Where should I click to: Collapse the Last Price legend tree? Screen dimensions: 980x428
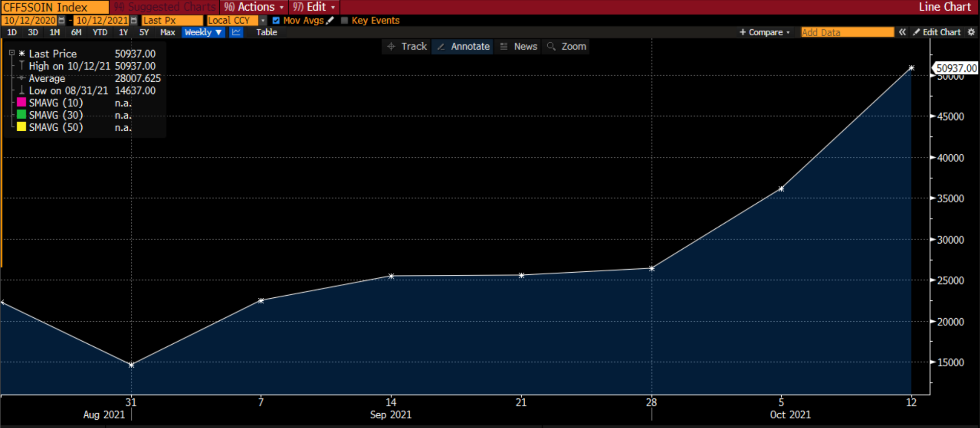12,53
